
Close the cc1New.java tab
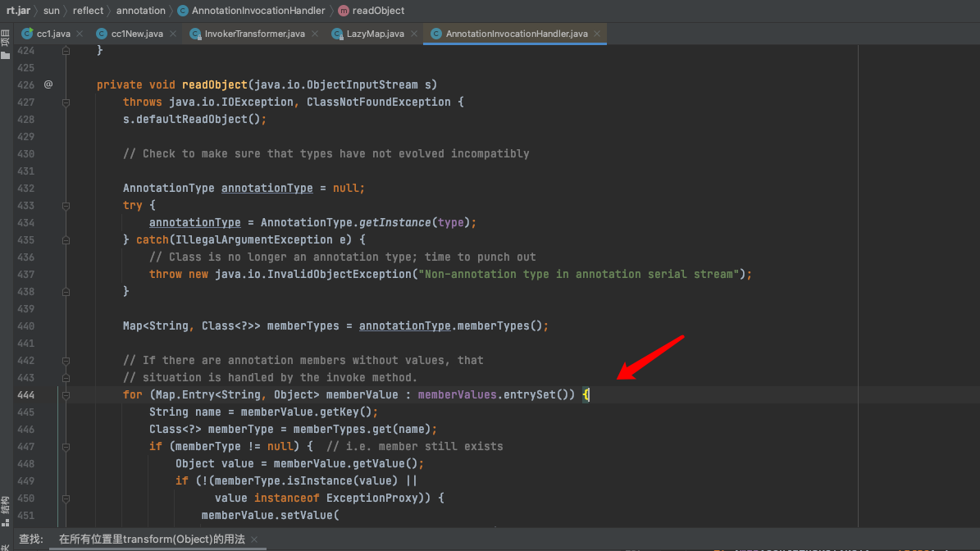tap(173, 34)
